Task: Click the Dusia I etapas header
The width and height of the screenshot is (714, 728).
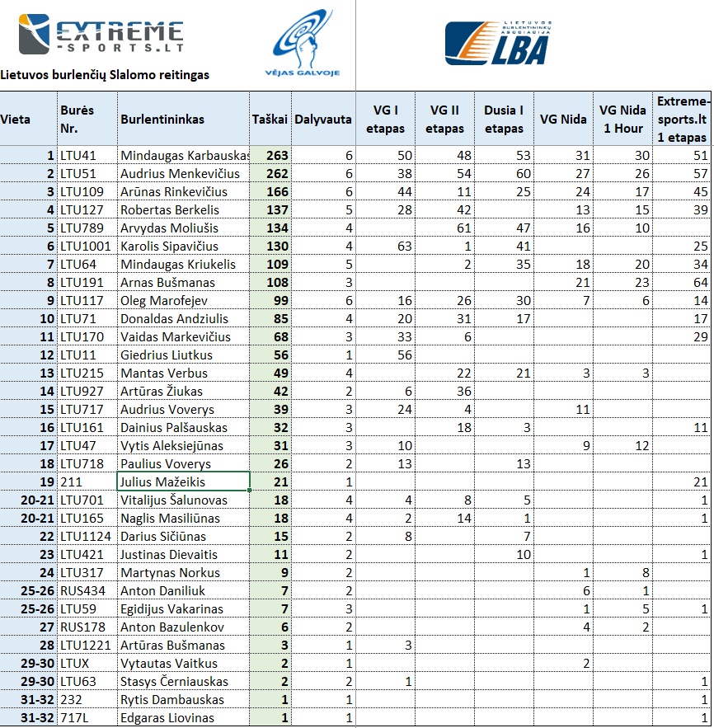Action: pos(504,119)
